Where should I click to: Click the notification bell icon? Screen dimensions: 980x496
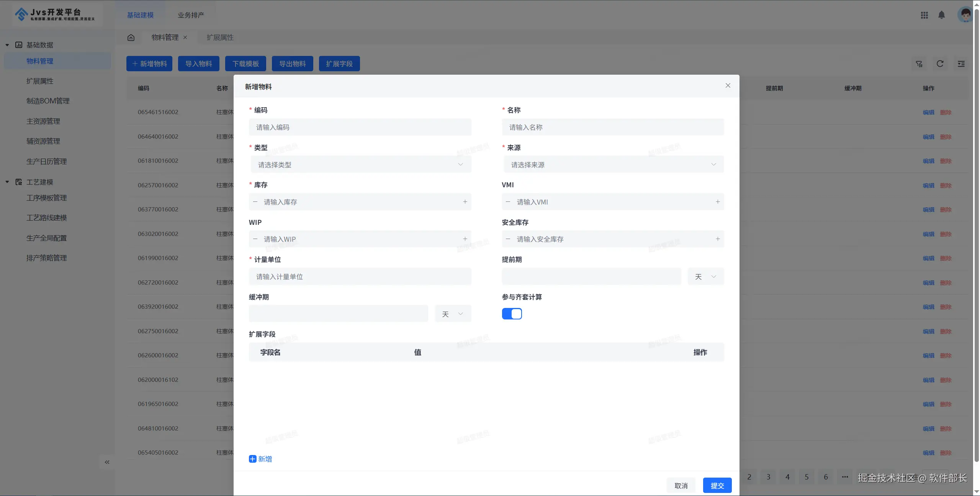click(941, 15)
